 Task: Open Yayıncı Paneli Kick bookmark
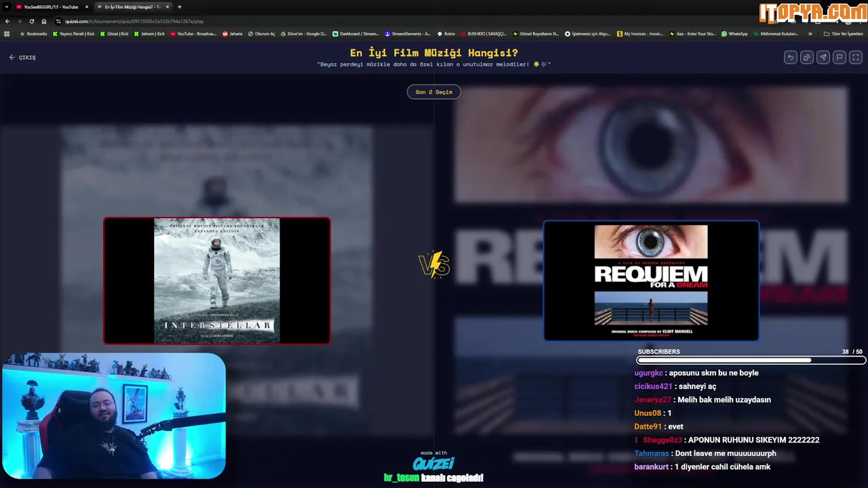click(x=73, y=33)
